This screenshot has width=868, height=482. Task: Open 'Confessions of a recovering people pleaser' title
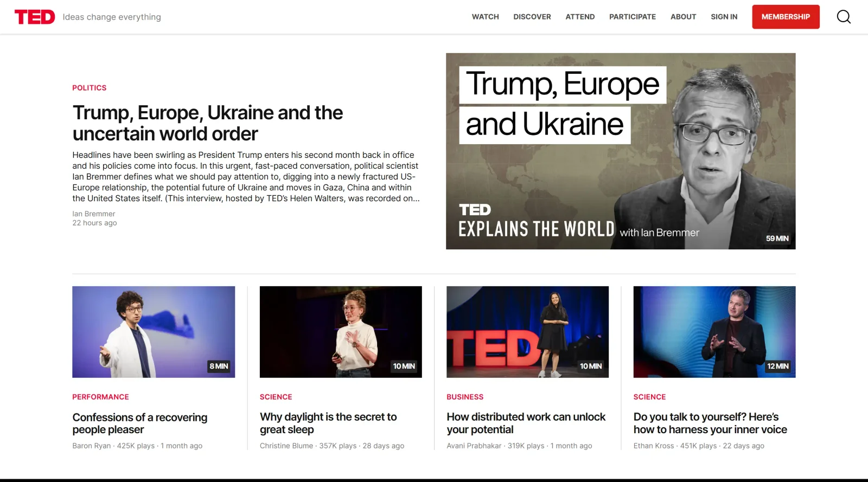[x=140, y=423]
